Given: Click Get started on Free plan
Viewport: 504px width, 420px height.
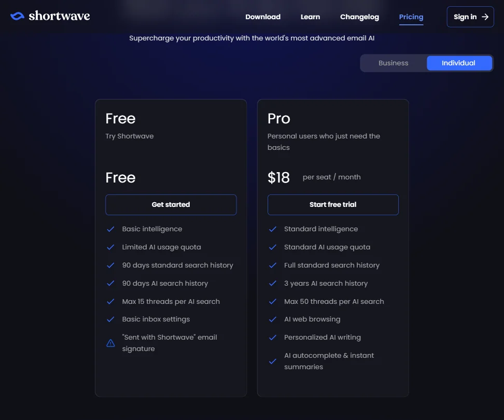Looking at the screenshot, I should point(171,205).
